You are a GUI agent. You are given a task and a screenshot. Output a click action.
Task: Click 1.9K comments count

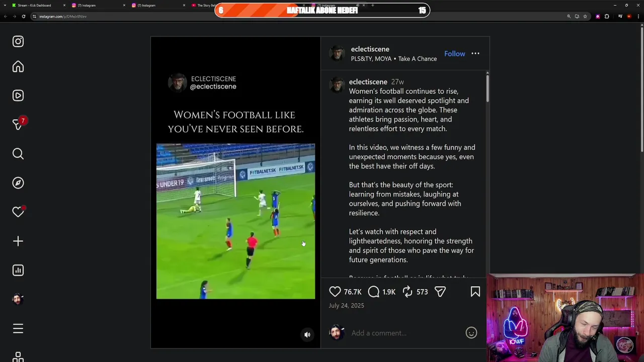[x=389, y=292]
